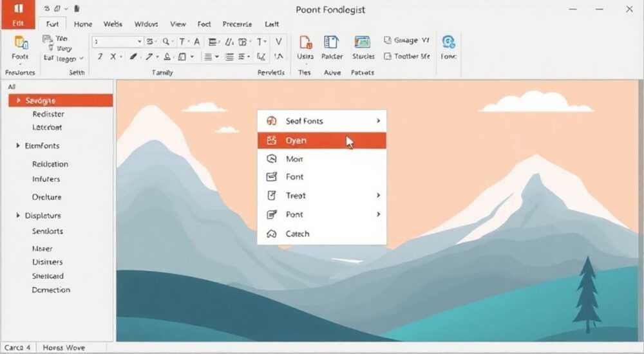The height and width of the screenshot is (354, 644).
Task: Open the Foct tab
Action: 204,24
